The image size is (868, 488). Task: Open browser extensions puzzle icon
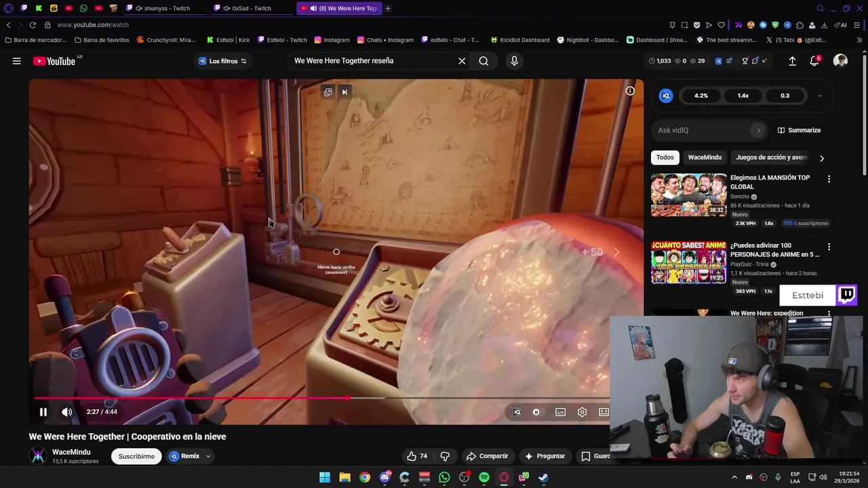[800, 25]
